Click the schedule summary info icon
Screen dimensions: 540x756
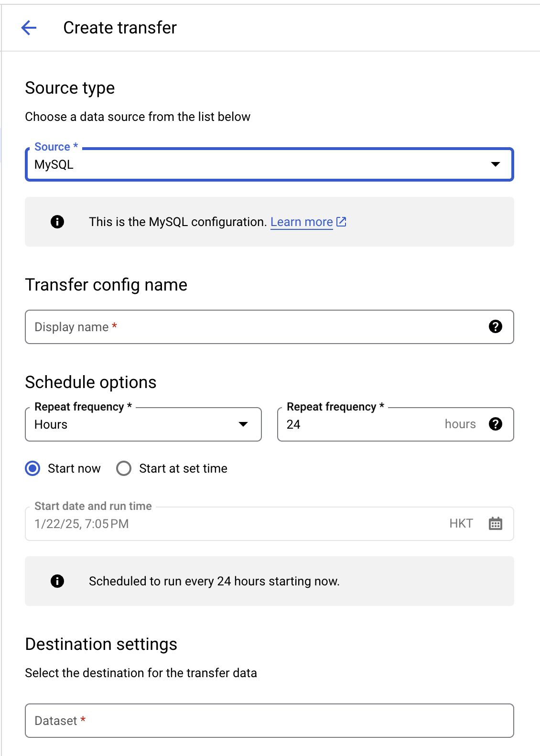tap(57, 581)
